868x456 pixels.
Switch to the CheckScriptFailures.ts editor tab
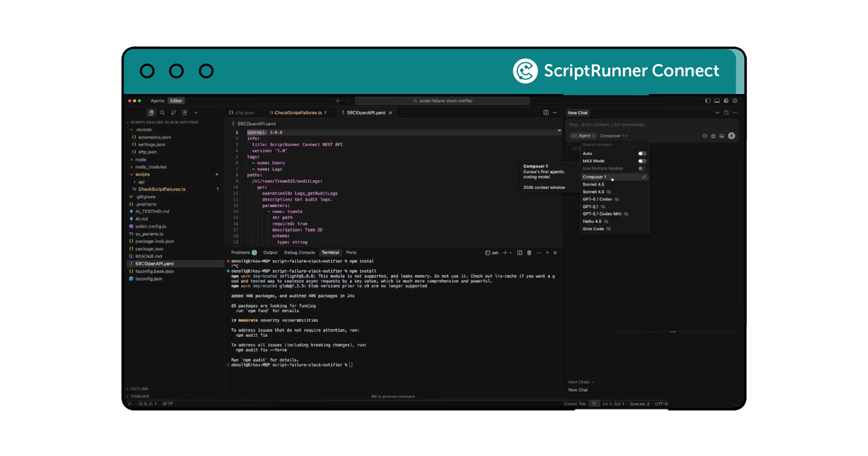coord(298,113)
